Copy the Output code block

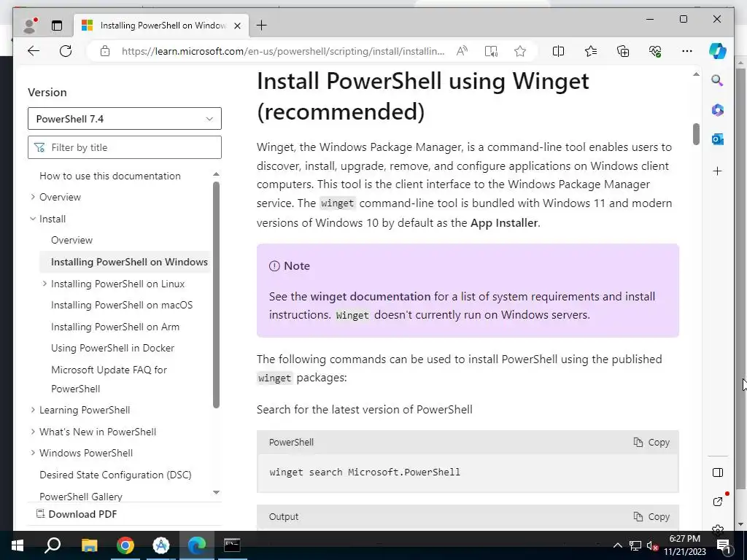[x=651, y=517]
